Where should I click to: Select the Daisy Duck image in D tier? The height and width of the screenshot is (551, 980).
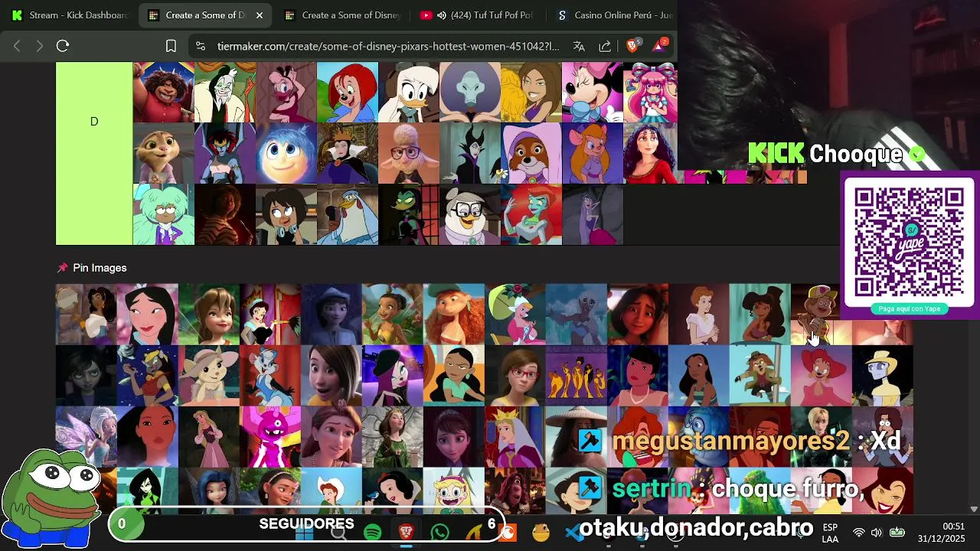[x=409, y=92]
